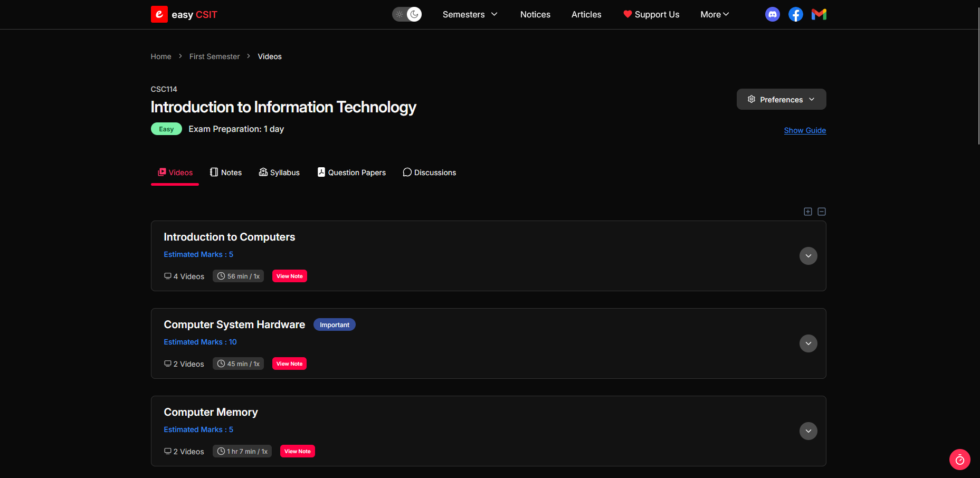Screen dimensions: 980x478
Task: Open the red timer floating button
Action: click(960, 460)
